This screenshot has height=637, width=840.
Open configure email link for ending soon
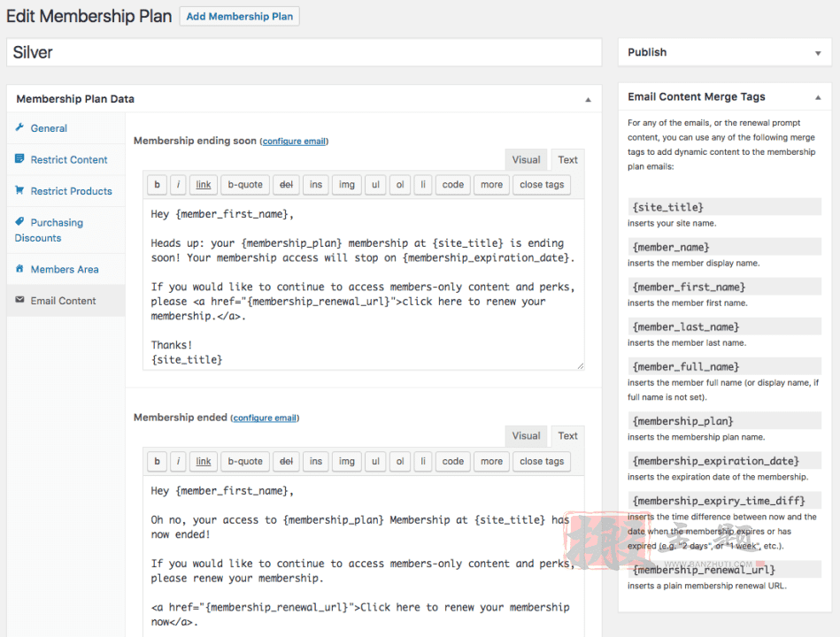[294, 142]
